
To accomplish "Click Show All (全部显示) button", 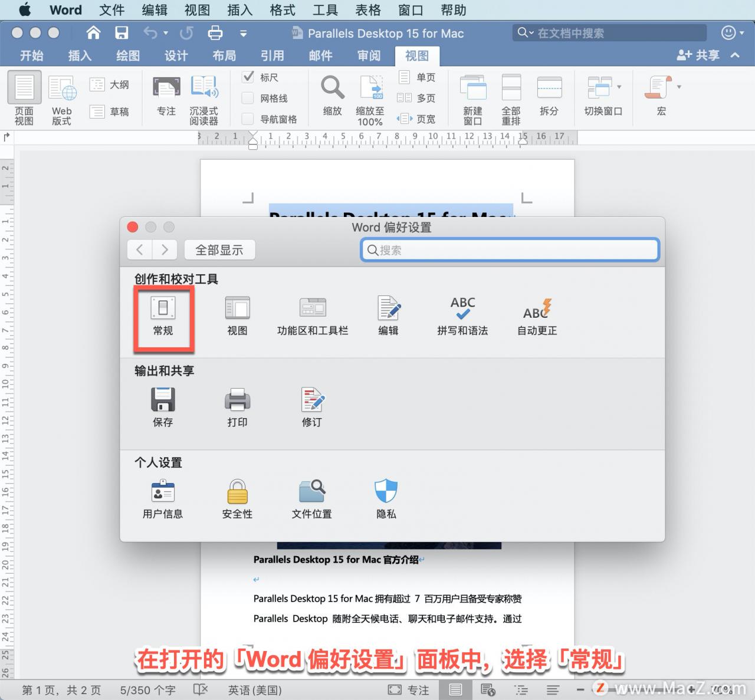I will (x=219, y=249).
